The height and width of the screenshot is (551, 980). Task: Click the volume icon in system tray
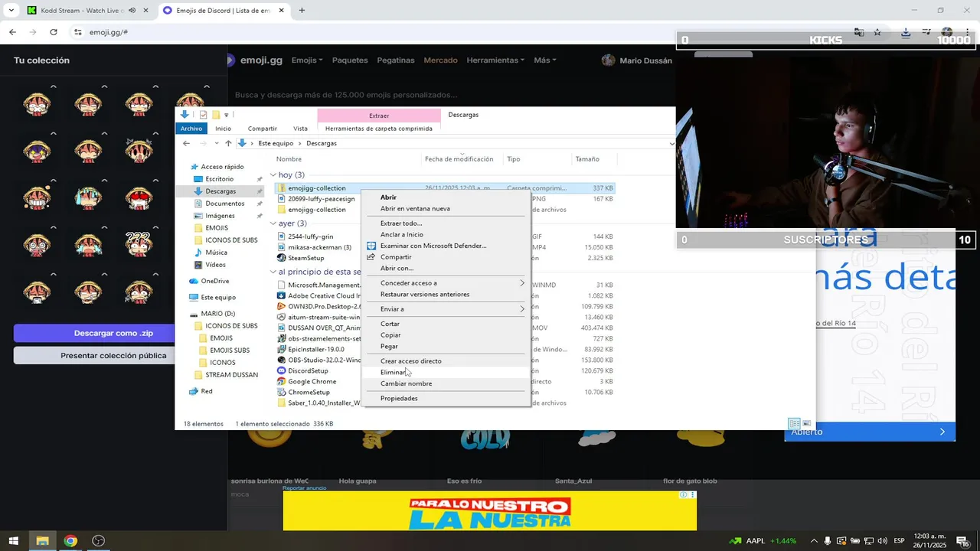coord(882,541)
